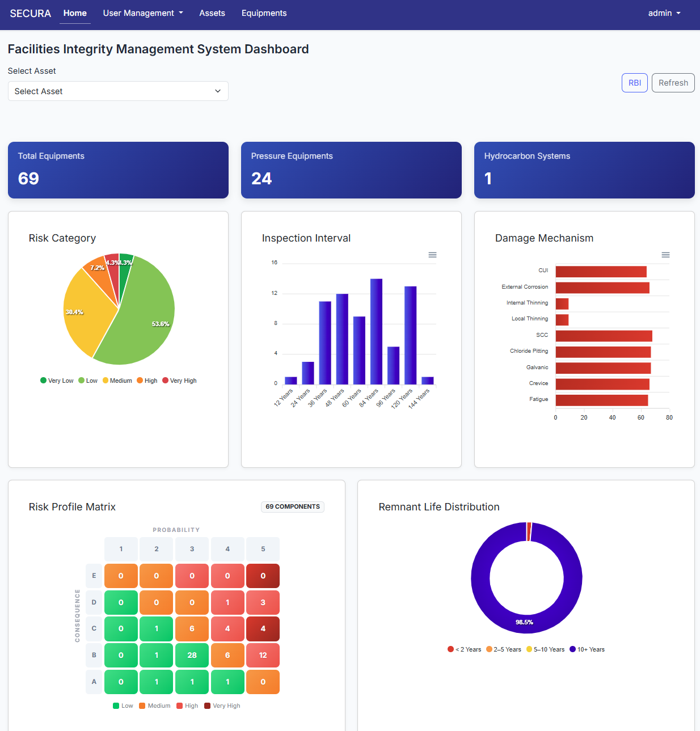The image size is (700, 731).
Task: Click the External Corrosion bar
Action: tap(602, 288)
